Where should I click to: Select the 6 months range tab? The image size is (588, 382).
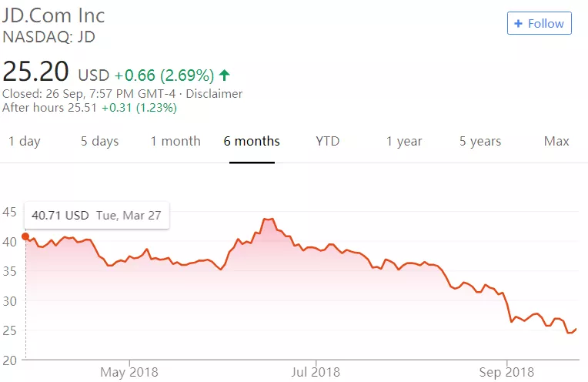pos(252,142)
